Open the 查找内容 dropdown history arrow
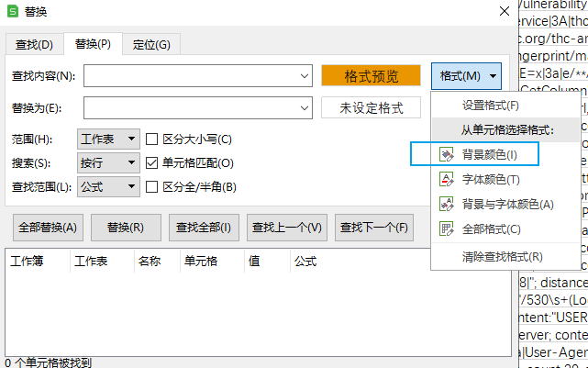The width and height of the screenshot is (588, 368). pos(305,76)
